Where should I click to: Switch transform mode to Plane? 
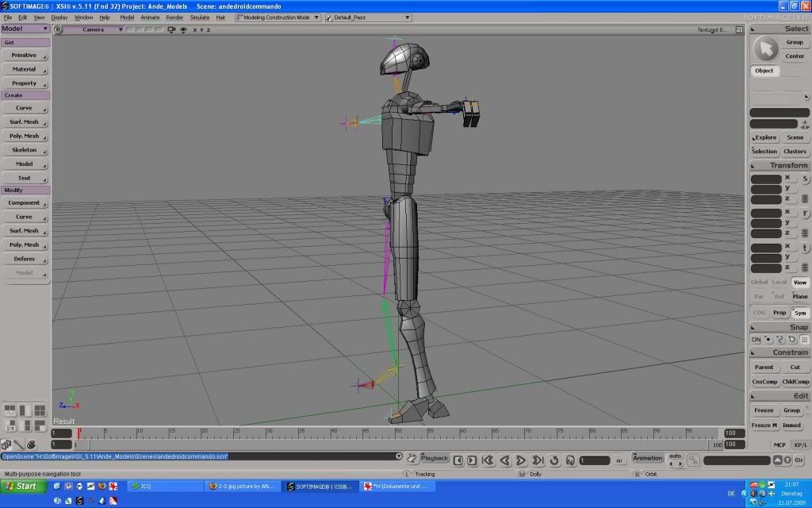[800, 297]
